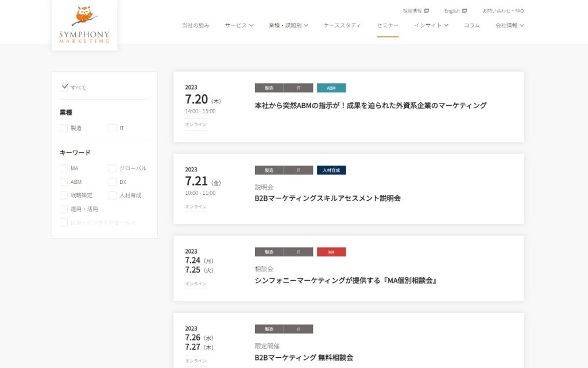Go to the ケーススタディ menu item
Image resolution: width=588 pixels, height=368 pixels.
pyautogui.click(x=342, y=25)
